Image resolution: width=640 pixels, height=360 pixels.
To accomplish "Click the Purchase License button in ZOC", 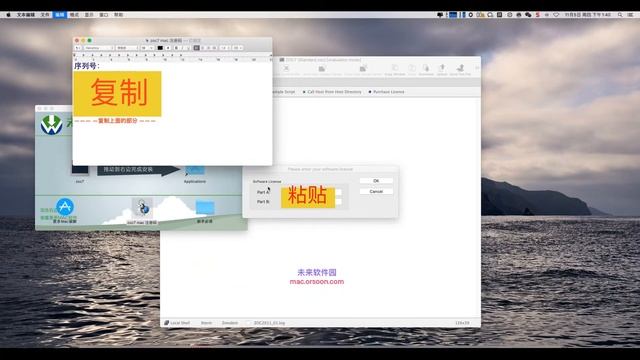I will tap(386, 92).
